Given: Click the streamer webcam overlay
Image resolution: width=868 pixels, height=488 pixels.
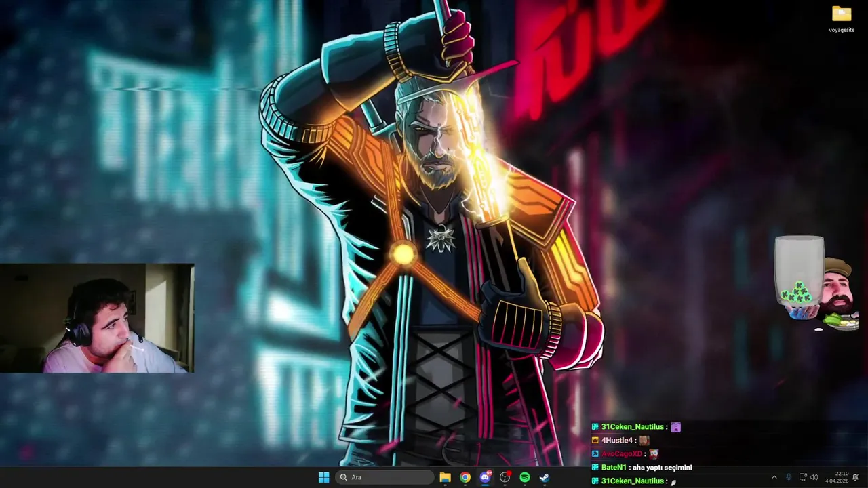Looking at the screenshot, I should pos(97,318).
